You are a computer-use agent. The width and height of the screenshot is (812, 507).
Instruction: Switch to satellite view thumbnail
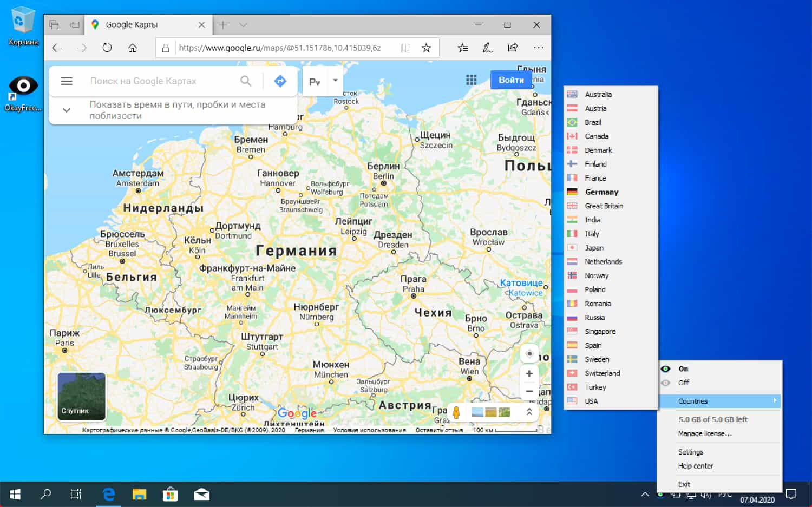click(x=81, y=396)
